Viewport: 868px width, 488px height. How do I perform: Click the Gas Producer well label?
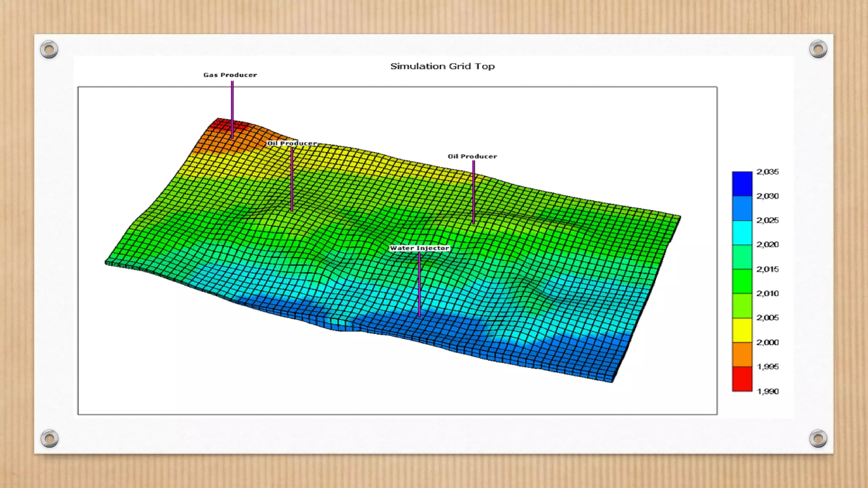tap(230, 75)
